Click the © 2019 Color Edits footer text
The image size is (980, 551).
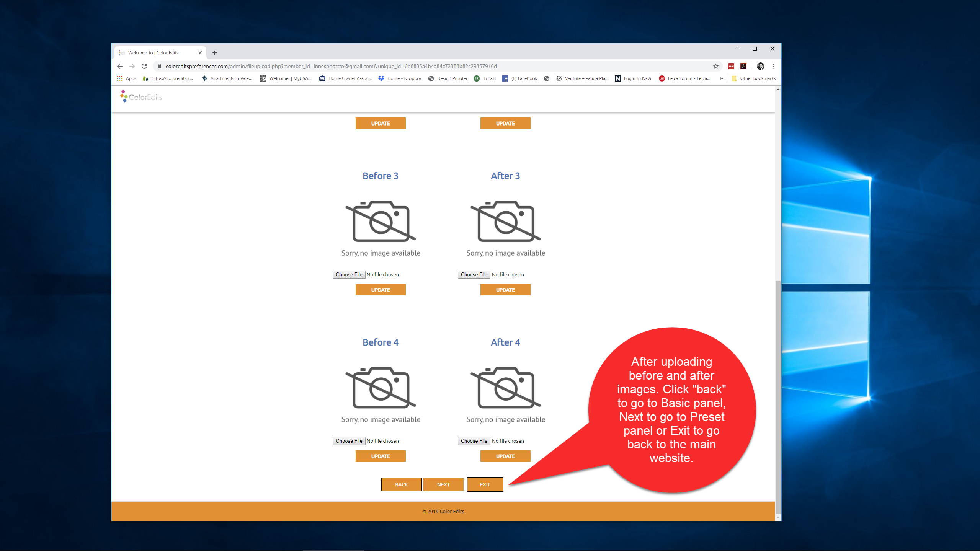pos(443,511)
